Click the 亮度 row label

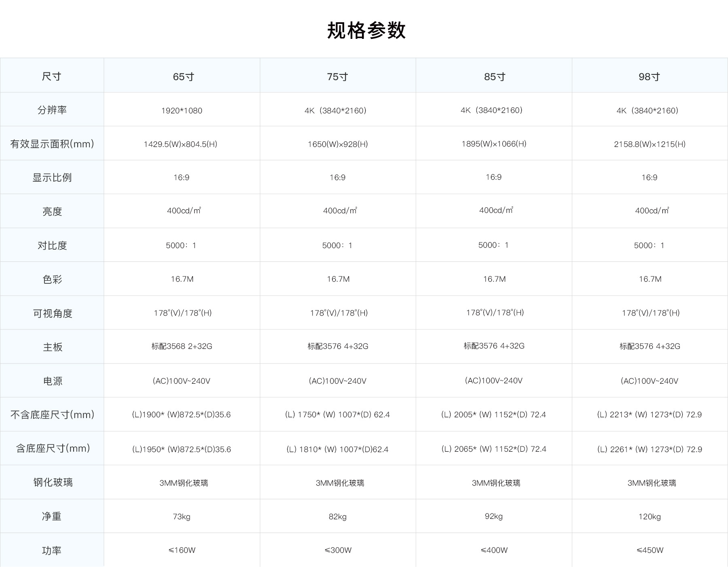pos(52,212)
